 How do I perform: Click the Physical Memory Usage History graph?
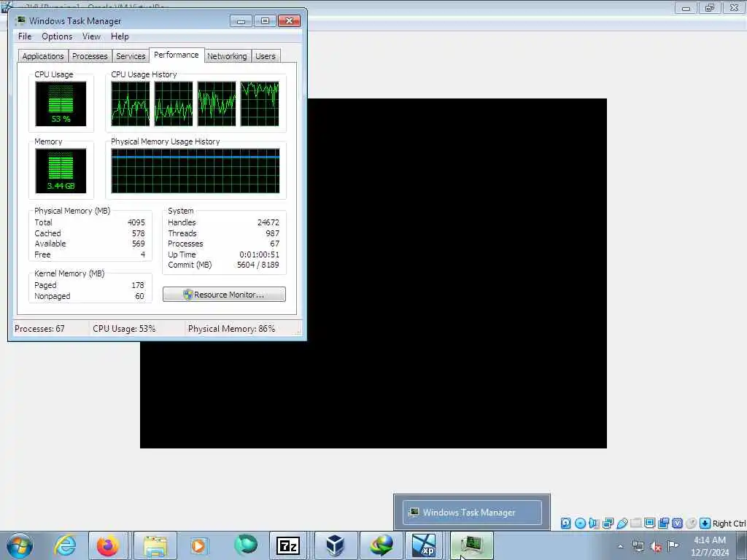click(196, 171)
